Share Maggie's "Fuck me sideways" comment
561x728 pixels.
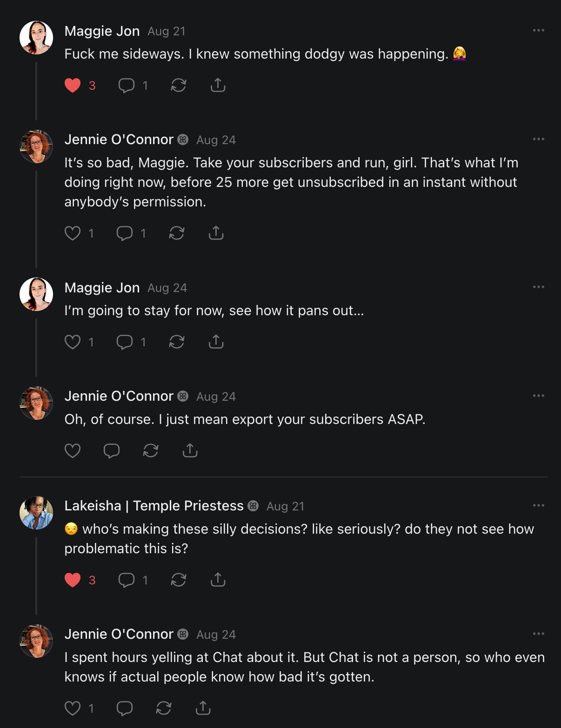pos(218,86)
